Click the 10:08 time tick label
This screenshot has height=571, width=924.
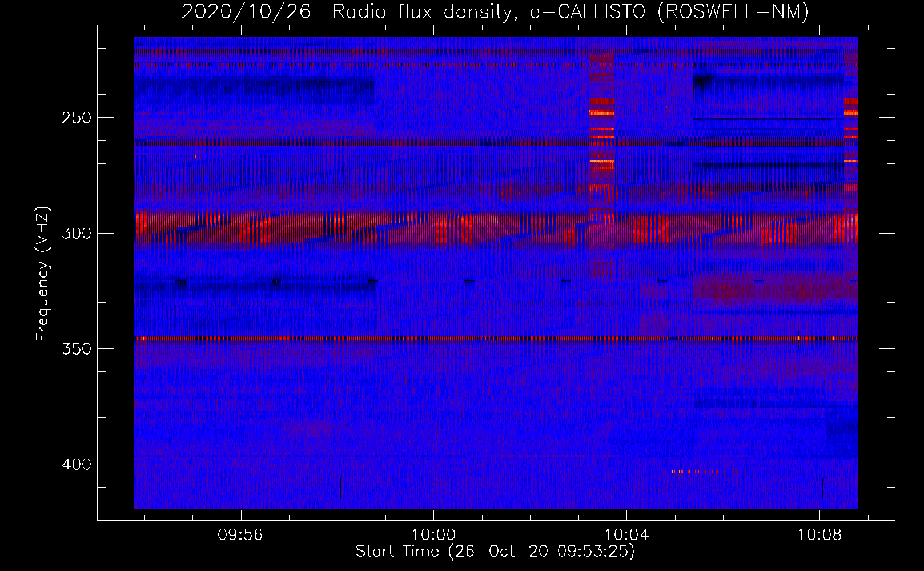tap(820, 535)
